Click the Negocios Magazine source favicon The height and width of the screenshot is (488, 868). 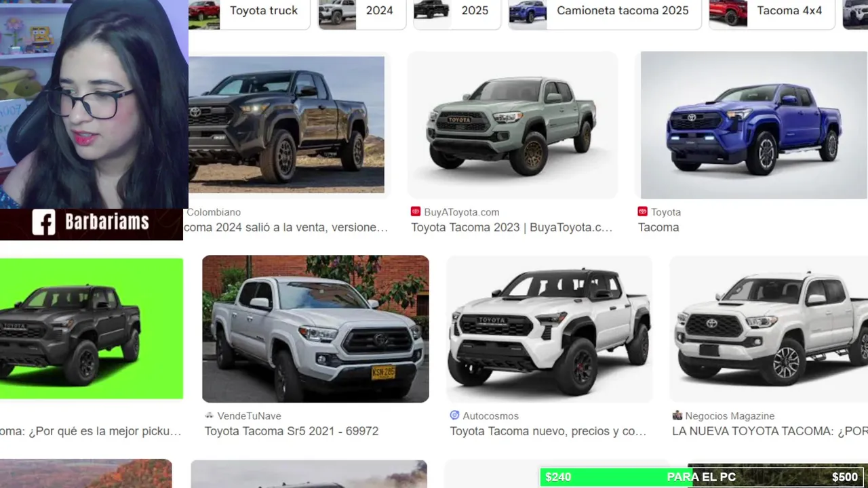(x=677, y=415)
